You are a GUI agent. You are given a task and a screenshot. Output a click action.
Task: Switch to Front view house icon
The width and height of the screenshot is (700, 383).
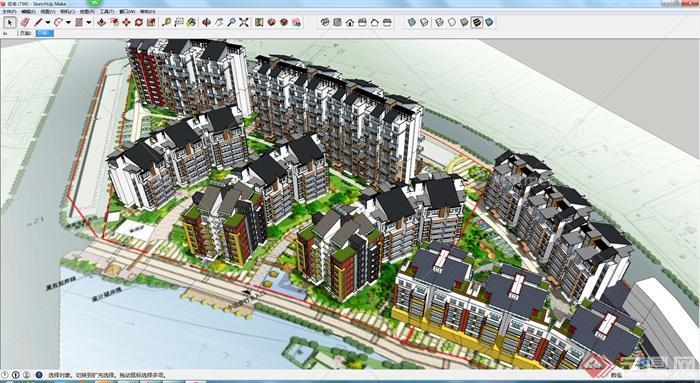pos(350,22)
